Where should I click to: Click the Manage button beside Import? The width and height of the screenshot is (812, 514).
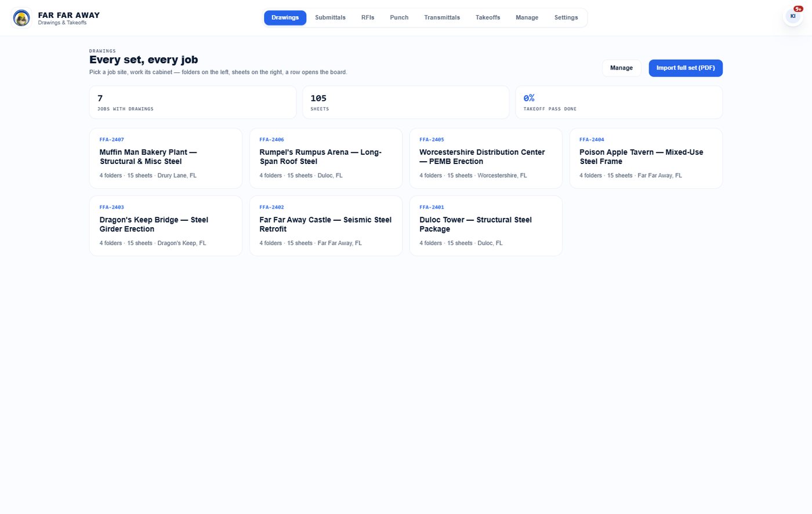pos(621,68)
